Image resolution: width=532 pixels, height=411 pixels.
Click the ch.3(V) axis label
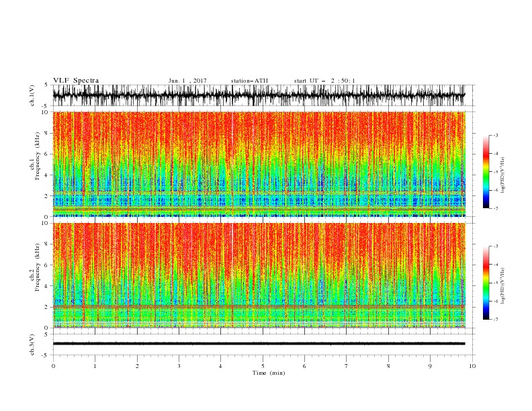coord(32,345)
